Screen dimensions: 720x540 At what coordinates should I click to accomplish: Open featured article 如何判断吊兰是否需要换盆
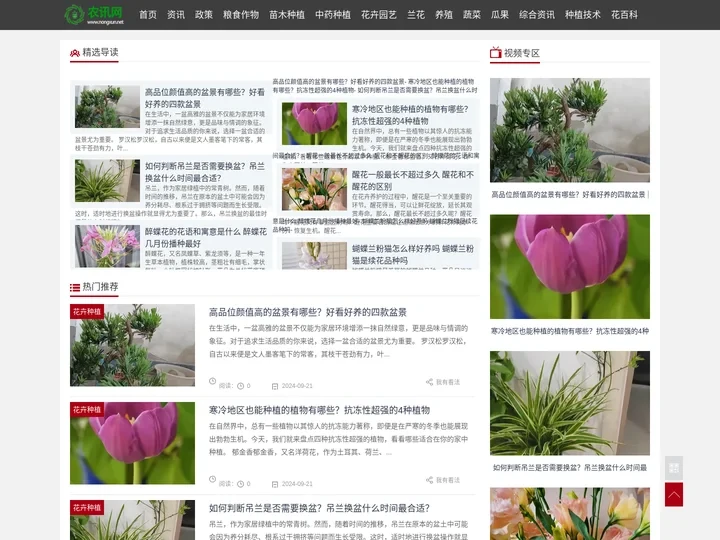point(205,172)
